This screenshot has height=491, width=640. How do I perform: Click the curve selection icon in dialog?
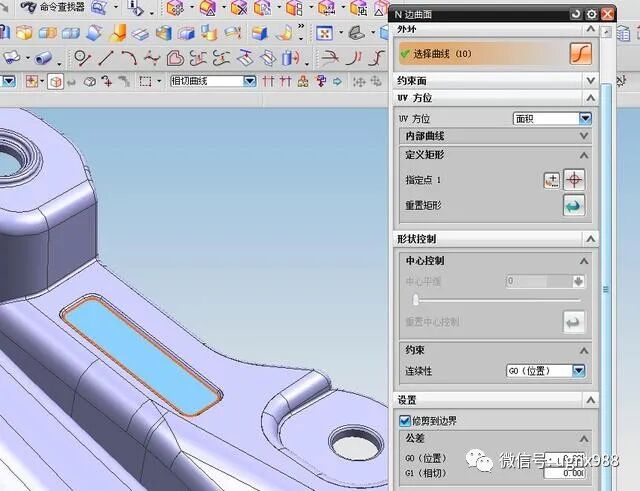click(580, 53)
